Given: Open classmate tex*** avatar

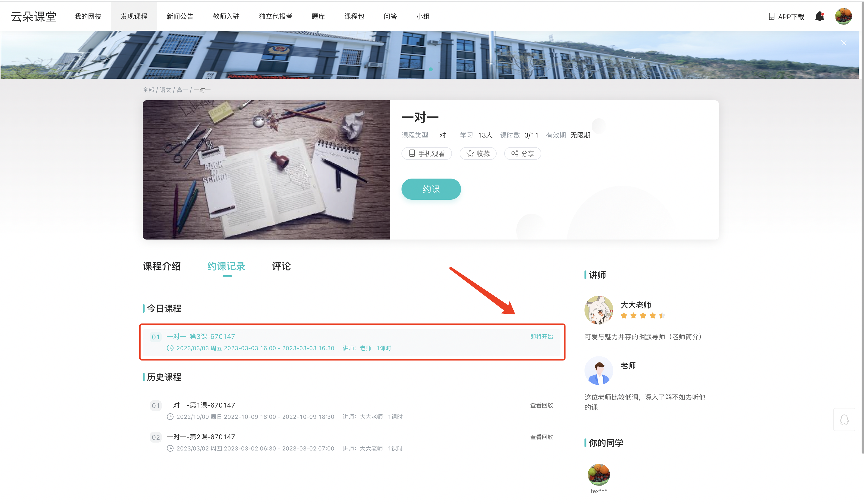Looking at the screenshot, I should coord(599,474).
